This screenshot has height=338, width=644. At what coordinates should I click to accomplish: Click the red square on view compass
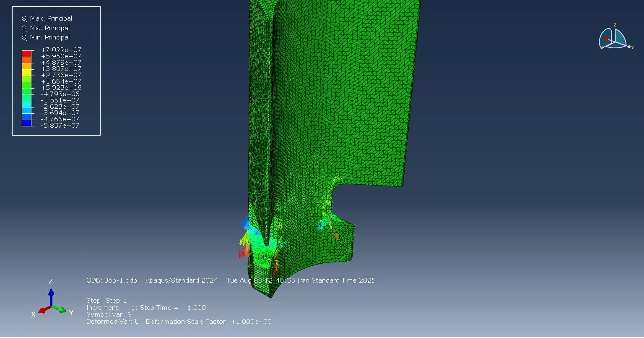click(606, 39)
